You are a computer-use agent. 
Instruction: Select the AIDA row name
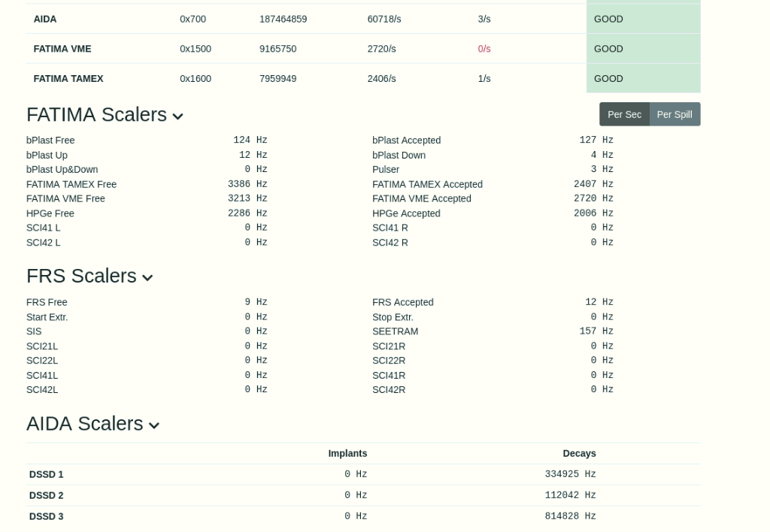[44, 19]
